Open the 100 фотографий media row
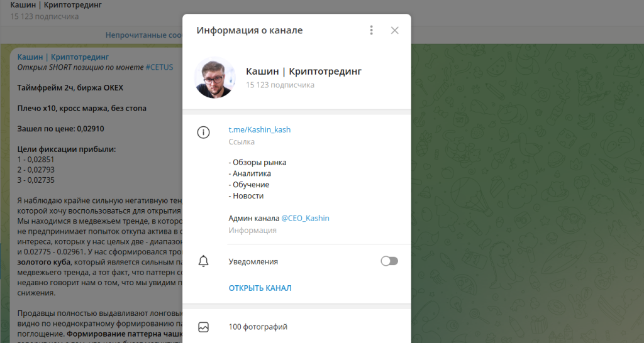The image size is (644, 343). coord(297,327)
